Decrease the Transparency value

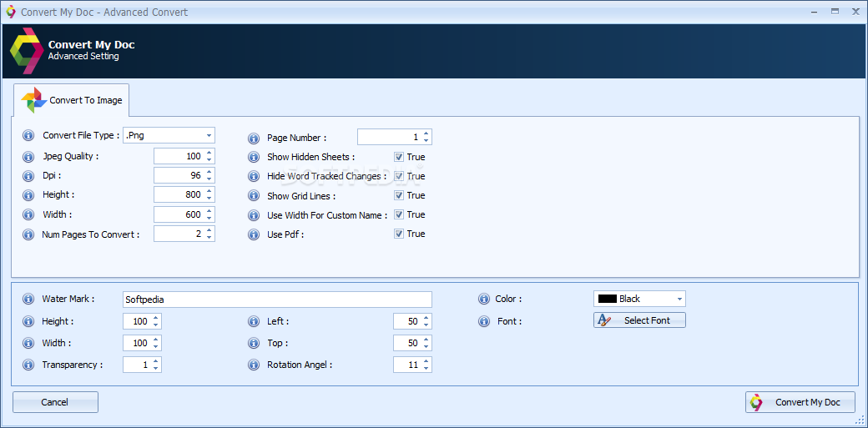[x=155, y=369]
